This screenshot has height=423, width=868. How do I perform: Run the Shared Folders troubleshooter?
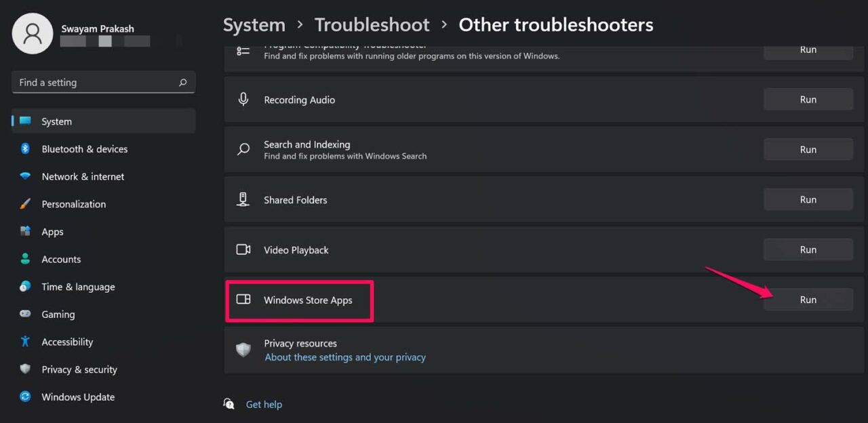[x=808, y=200]
